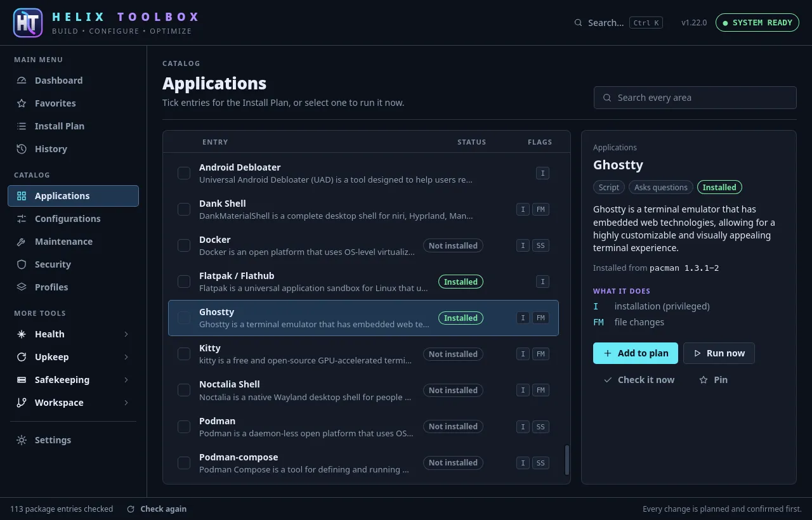Click the Workspace branch icon
Image resolution: width=812 pixels, height=520 pixels.
coord(22,403)
